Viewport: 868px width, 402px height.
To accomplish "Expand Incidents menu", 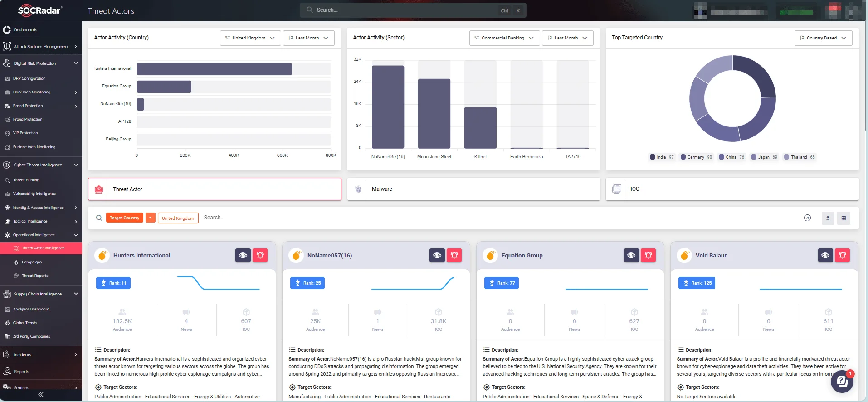I will tap(41, 355).
